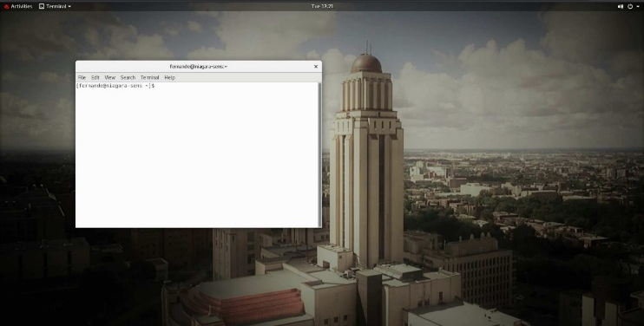This screenshot has width=644, height=326.
Task: Open the Edit menu in Terminal
Action: click(x=95, y=77)
